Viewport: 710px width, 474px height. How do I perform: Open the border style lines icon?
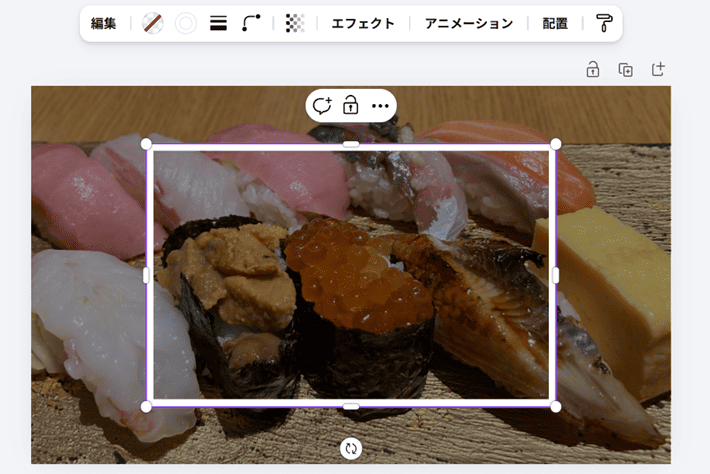[218, 23]
